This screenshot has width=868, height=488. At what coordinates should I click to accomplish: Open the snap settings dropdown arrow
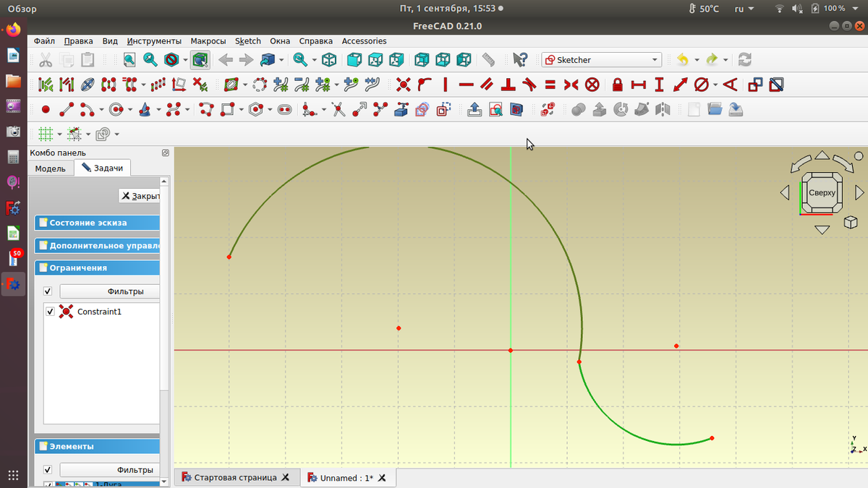(x=88, y=134)
